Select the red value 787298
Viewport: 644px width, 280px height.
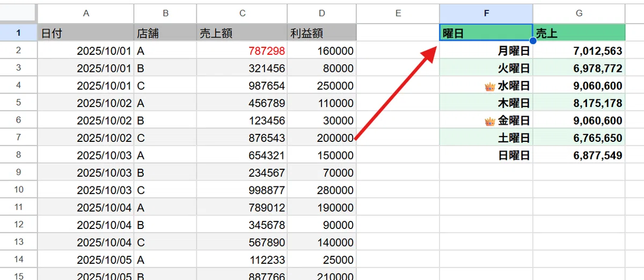(x=242, y=51)
